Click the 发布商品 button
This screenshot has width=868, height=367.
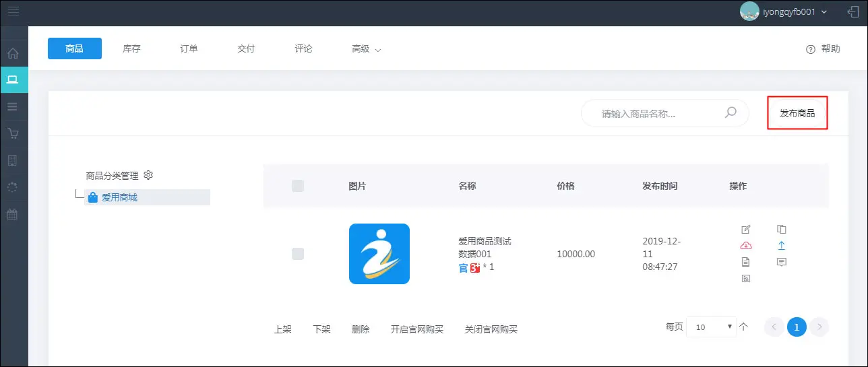(797, 113)
